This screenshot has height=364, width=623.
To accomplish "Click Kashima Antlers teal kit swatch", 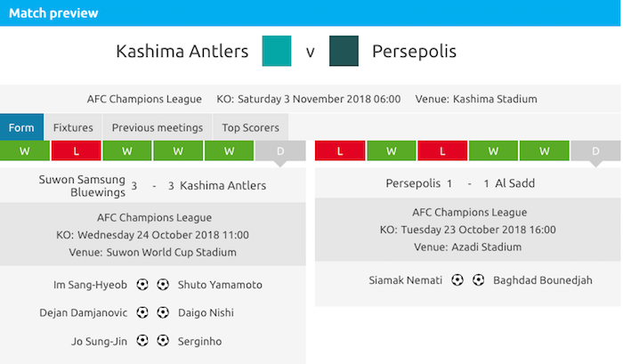I will pos(278,51).
